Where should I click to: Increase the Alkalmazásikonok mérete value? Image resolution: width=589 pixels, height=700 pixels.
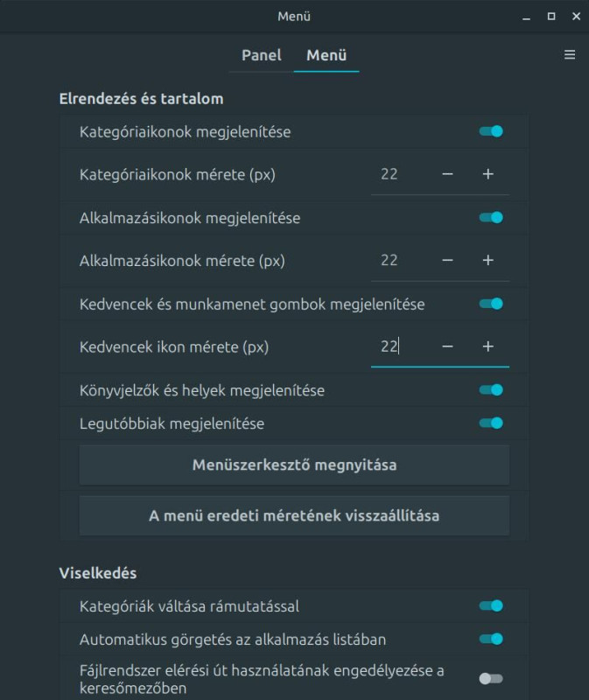488,260
